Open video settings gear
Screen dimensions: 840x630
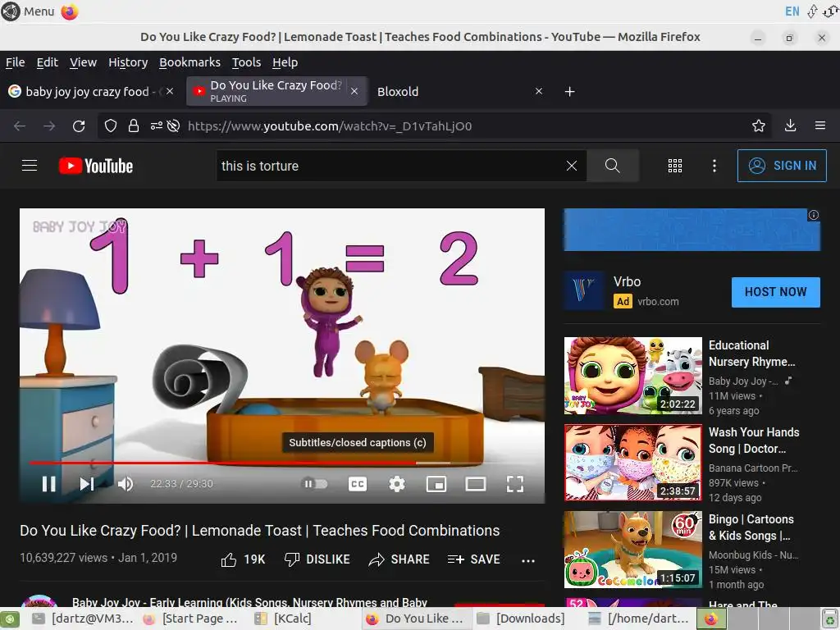point(397,484)
